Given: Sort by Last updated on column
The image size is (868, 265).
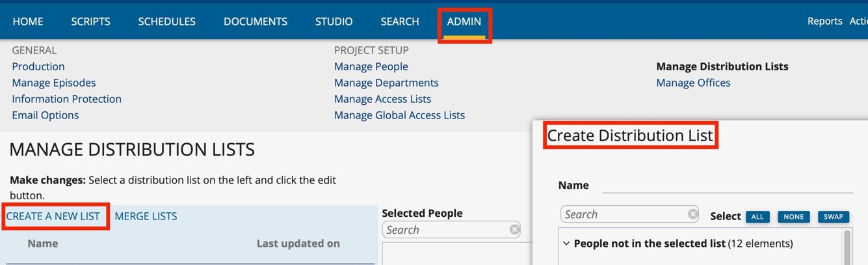Looking at the screenshot, I should tap(298, 244).
